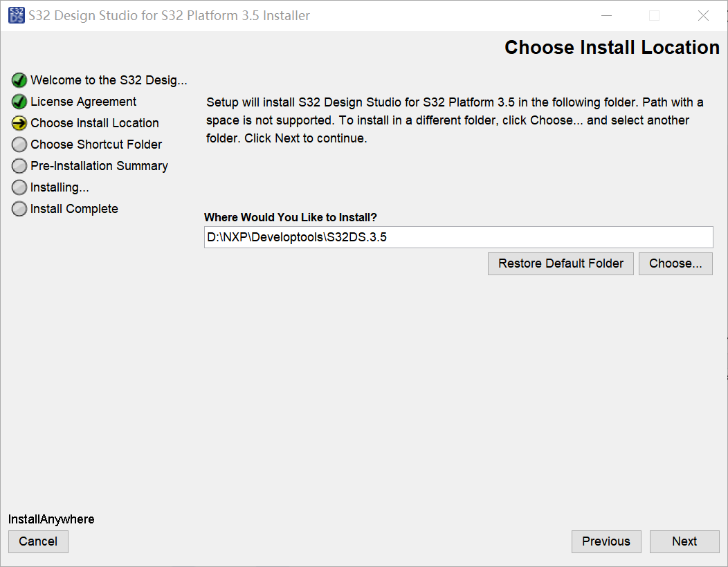Click gray circle beside Choose Shortcut Folder
The height and width of the screenshot is (567, 728).
[19, 145]
